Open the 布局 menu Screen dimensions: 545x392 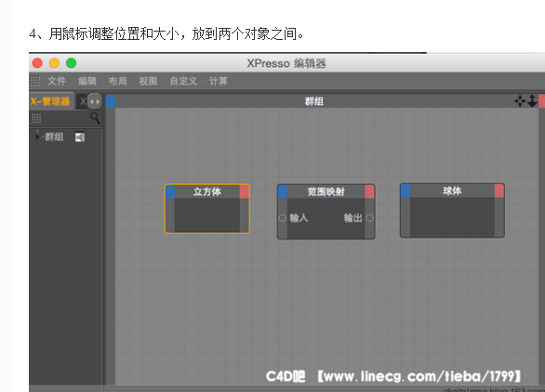tap(117, 81)
